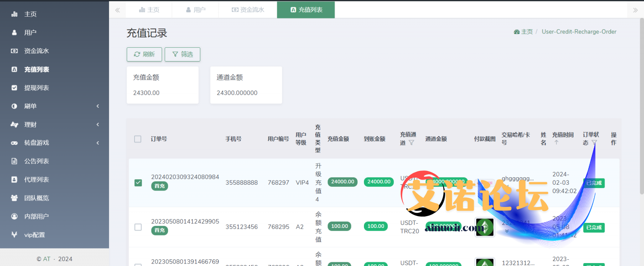Expand the 转盘游戏 submenu
This screenshot has height=266, width=644.
[98, 143]
